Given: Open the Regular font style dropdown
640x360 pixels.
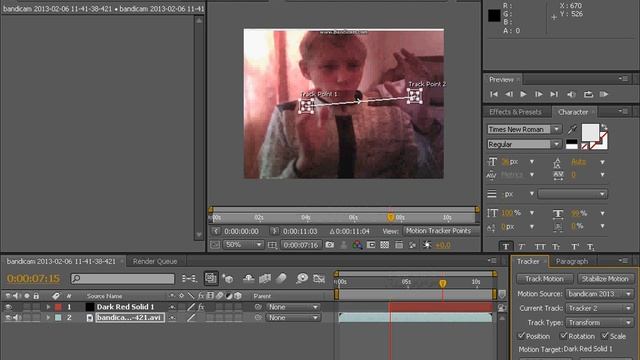Looking at the screenshot, I should pos(525,144).
